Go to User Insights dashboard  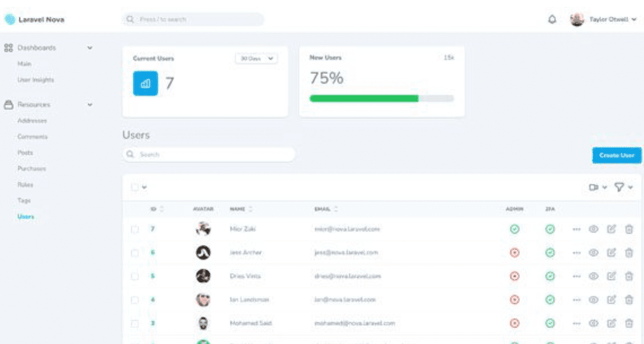[36, 80]
